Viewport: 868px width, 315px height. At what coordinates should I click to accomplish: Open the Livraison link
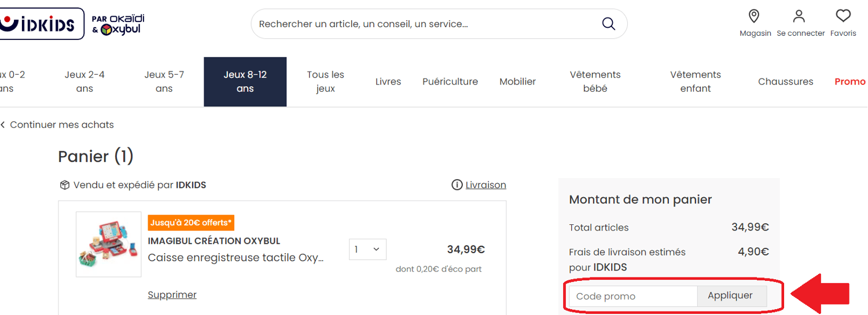[486, 185]
